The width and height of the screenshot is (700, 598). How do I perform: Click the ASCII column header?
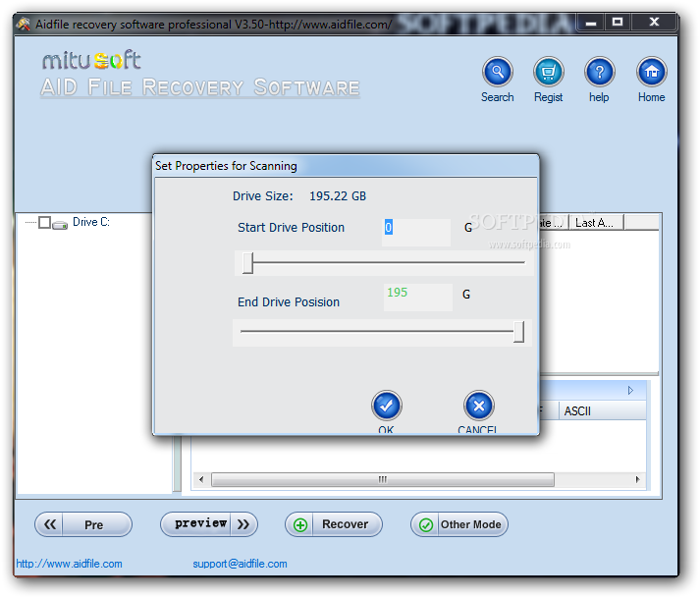pyautogui.click(x=602, y=410)
